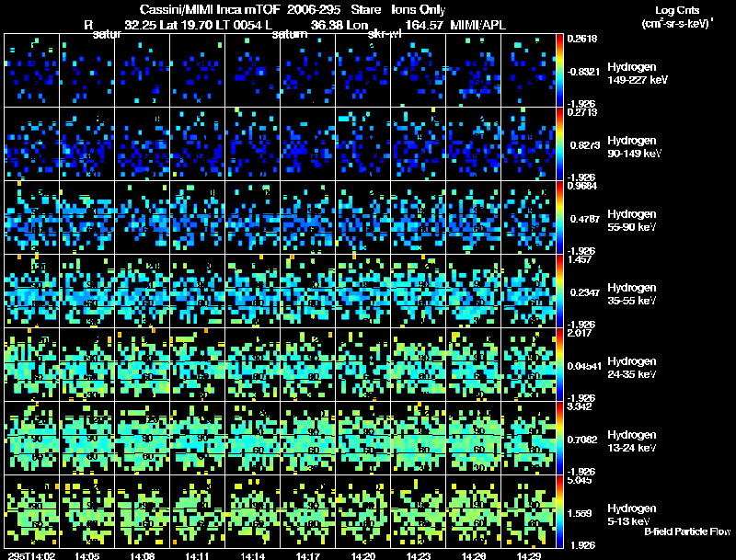Viewport: 736px width, 560px height.
Task: Click the scale value '5.045'
Action: point(580,480)
